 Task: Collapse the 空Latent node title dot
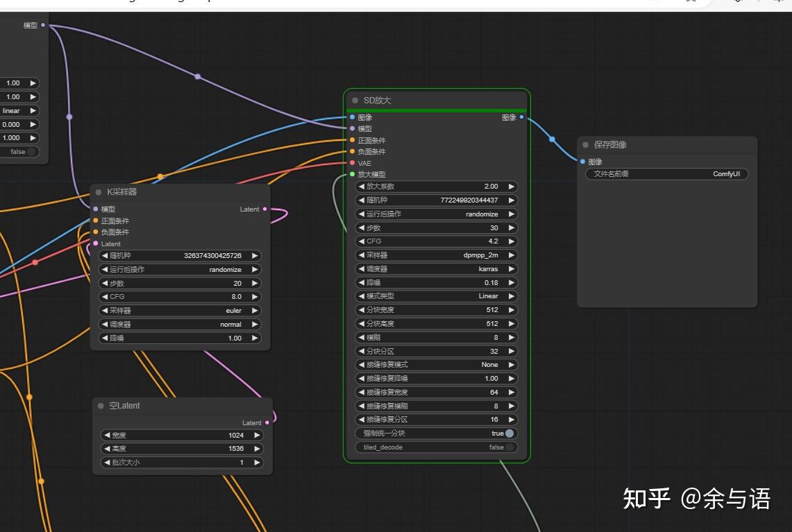coord(100,405)
